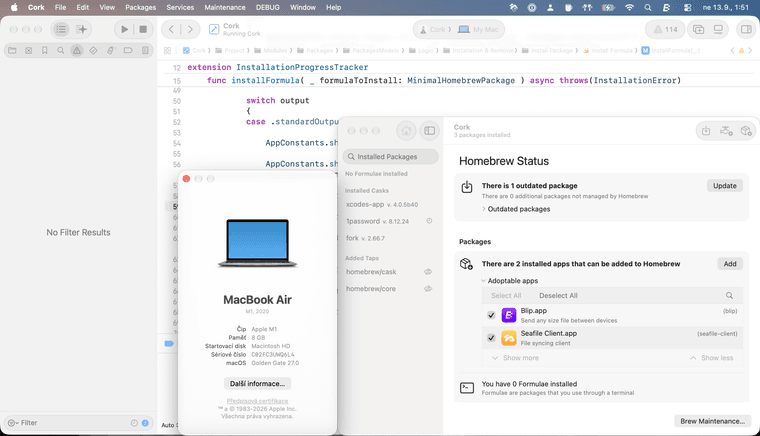Open the Window menu
760x436 pixels.
303,7
